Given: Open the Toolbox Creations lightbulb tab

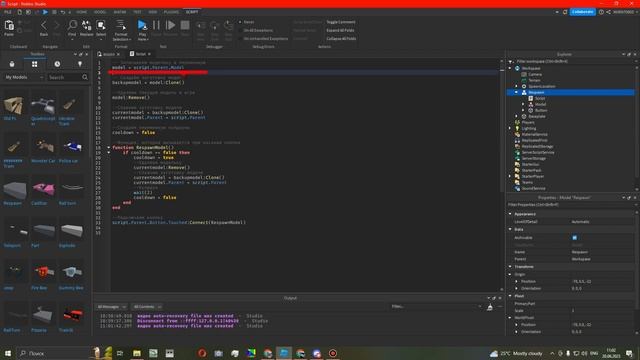Looking at the screenshot, I should click(80, 64).
